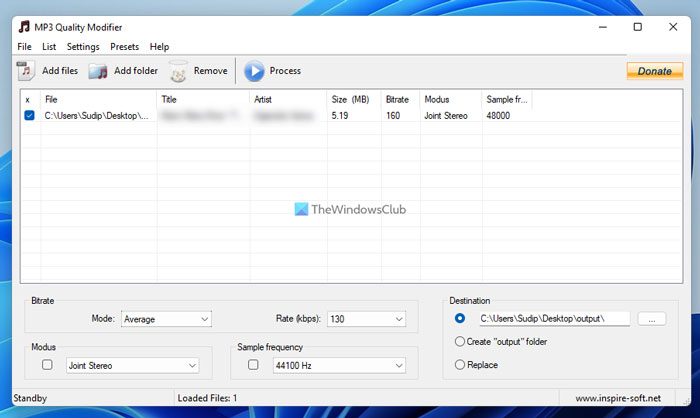Click the blue Process play icon
Screen dimensions: 700x418
point(254,71)
